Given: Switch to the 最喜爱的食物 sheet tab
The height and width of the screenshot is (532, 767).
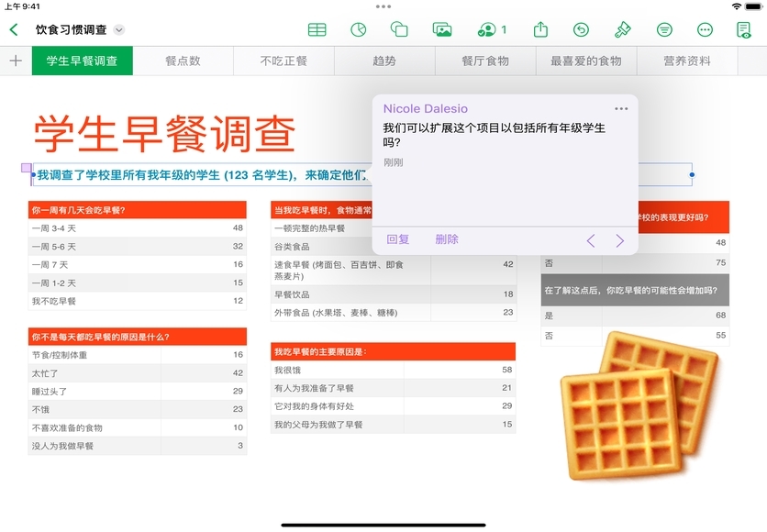Looking at the screenshot, I should click(585, 61).
